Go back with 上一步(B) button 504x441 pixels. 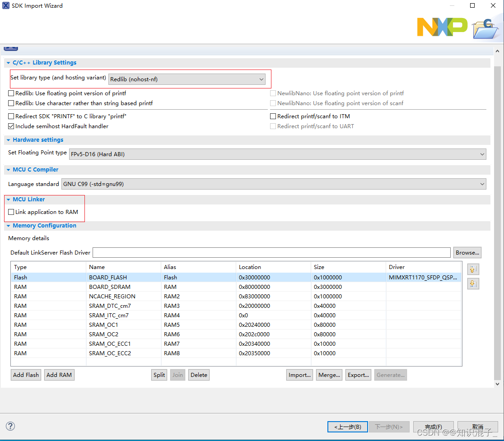pos(347,427)
